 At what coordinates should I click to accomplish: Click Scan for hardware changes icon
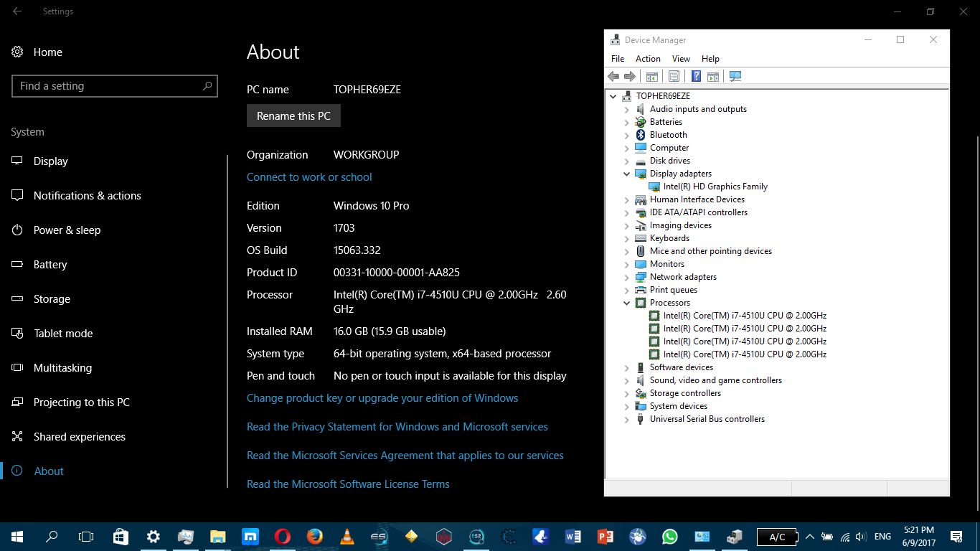(735, 76)
